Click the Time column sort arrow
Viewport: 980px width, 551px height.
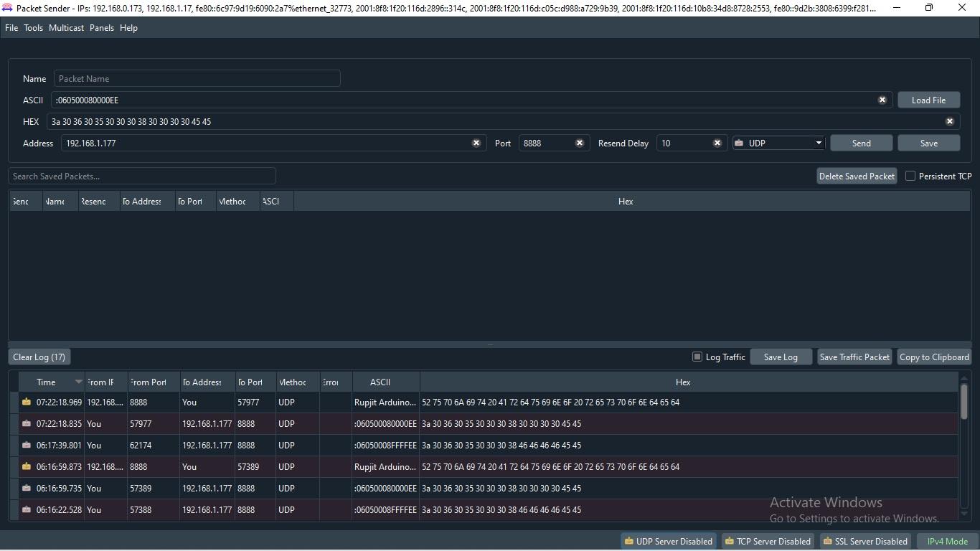77,382
